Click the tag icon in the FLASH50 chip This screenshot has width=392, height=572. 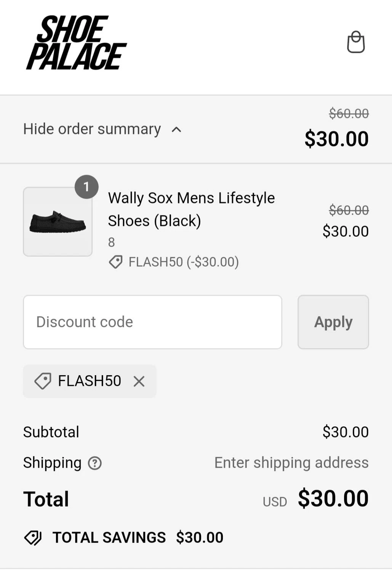pyautogui.click(x=43, y=381)
